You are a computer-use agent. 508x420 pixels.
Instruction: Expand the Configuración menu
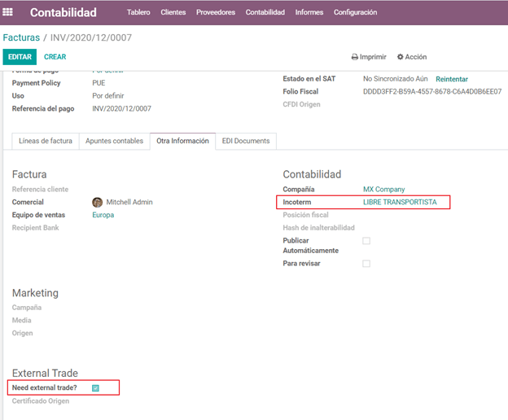(355, 12)
